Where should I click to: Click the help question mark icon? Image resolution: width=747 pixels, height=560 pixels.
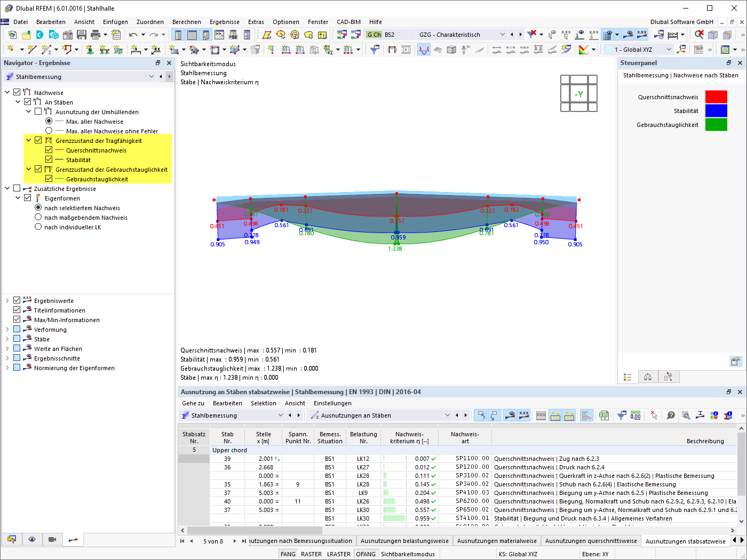tap(671, 415)
